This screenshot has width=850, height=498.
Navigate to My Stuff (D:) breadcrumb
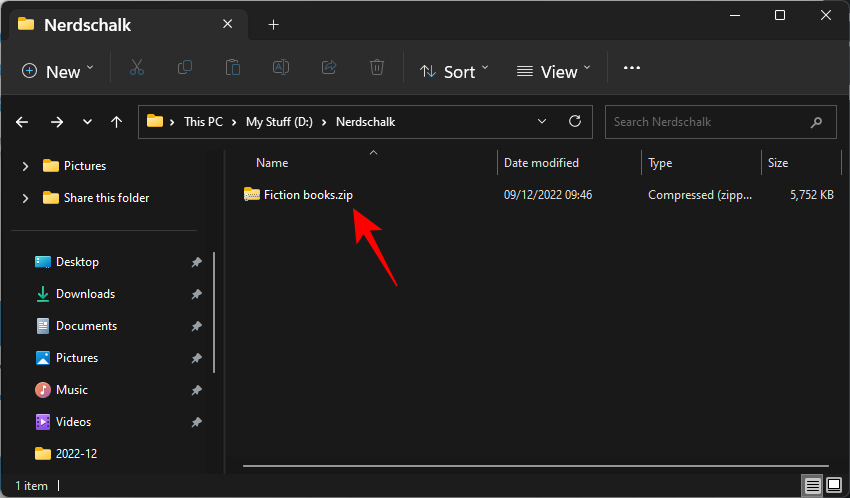[278, 121]
